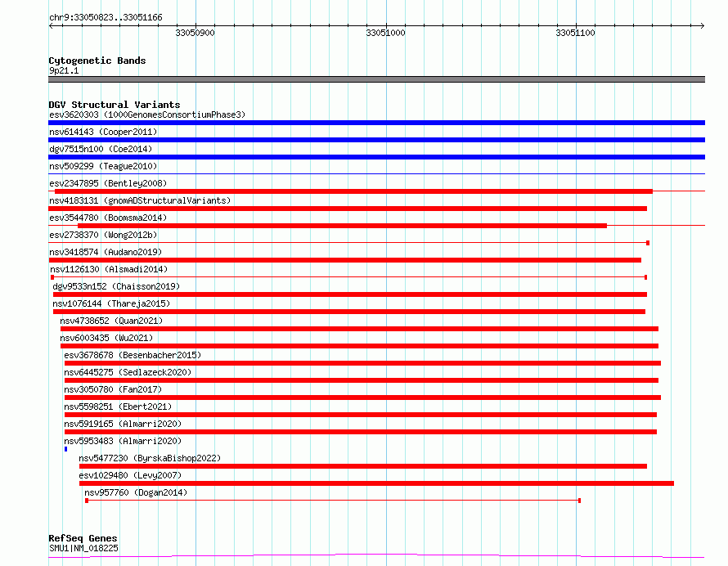
Task: Click the SMU1|NM_018225 RefSeq gene label
Action: (x=83, y=548)
